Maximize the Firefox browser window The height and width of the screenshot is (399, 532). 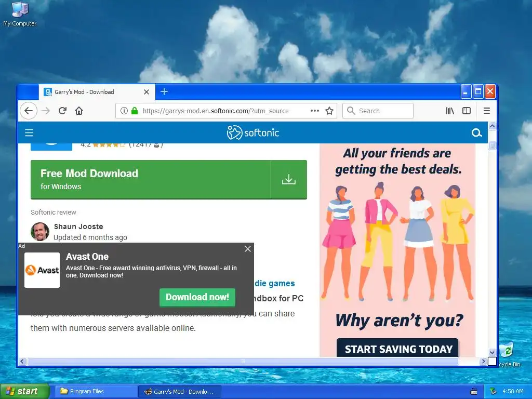point(478,91)
